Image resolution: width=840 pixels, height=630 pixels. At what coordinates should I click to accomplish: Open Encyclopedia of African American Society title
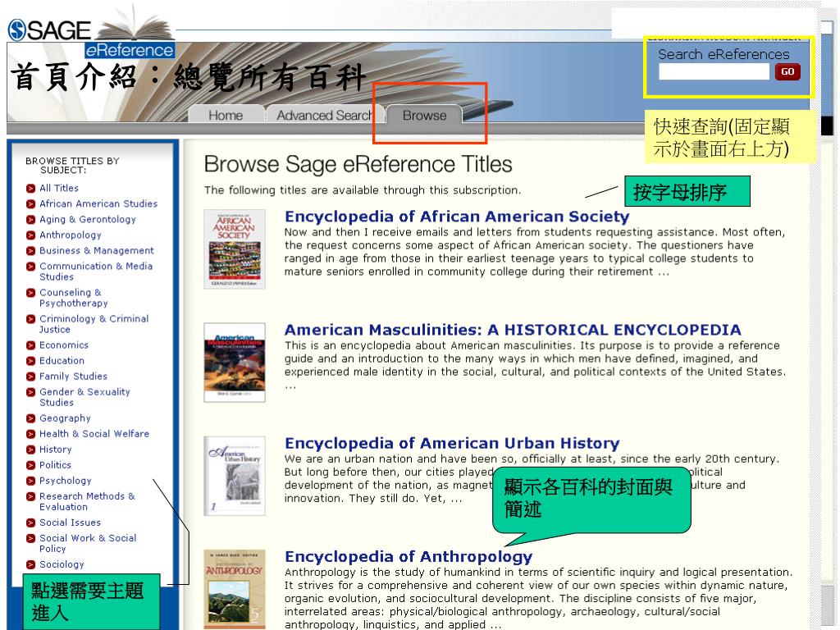[457, 217]
